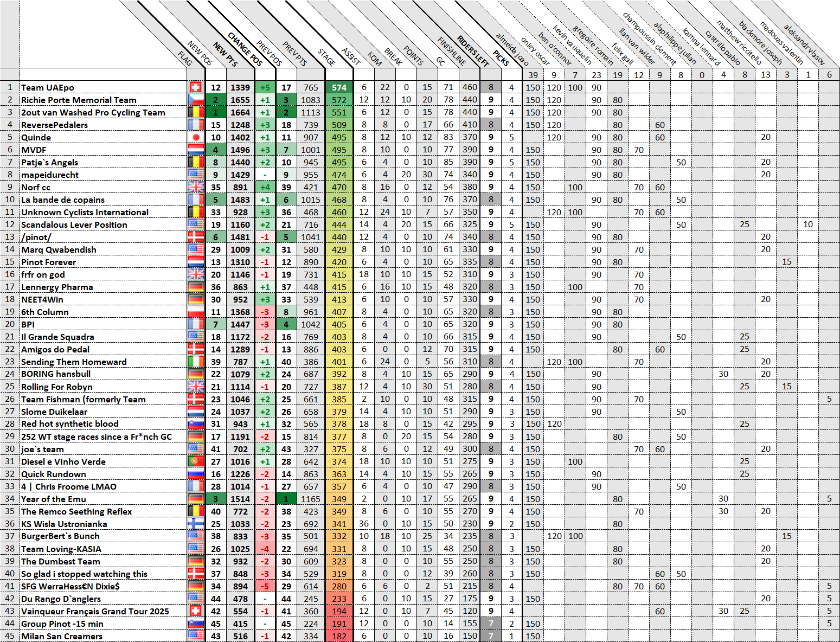Click the Finnish flag beside KS Wisla Ustronianka
Viewport: 840px width, 642px height.
196,524
